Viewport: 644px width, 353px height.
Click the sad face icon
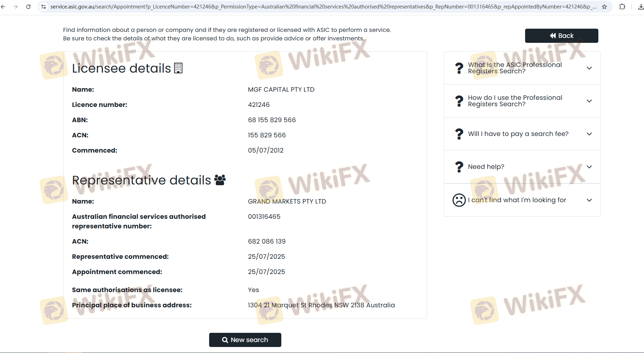459,200
